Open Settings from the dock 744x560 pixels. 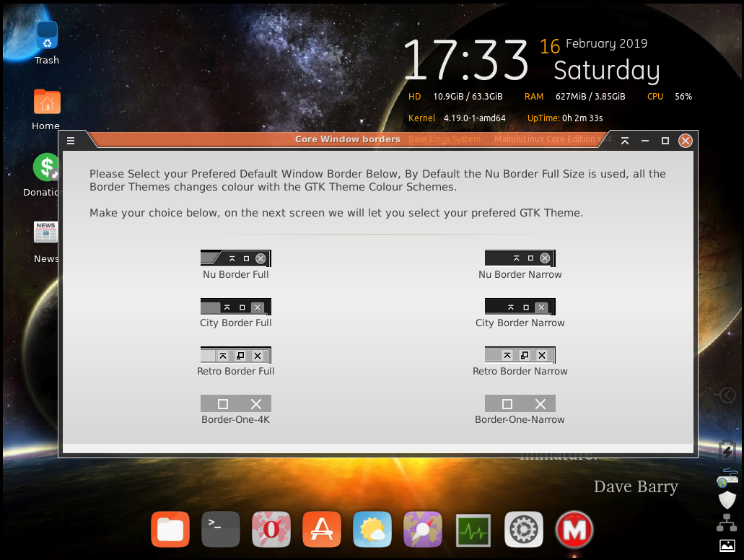524,529
